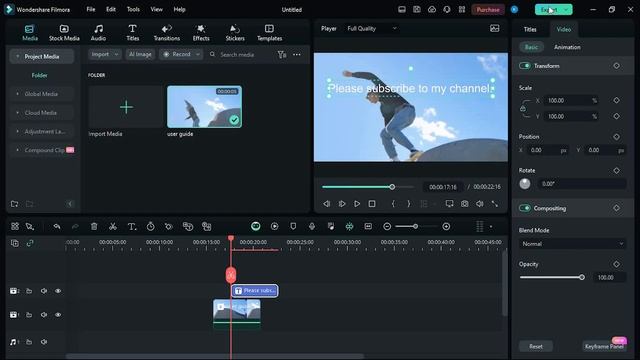Open the File menu
The width and height of the screenshot is (640, 360).
coord(91,9)
